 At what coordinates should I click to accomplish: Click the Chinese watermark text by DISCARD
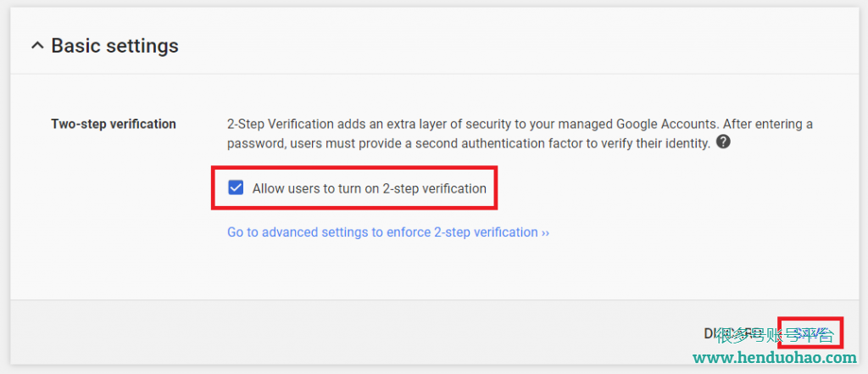point(775,335)
